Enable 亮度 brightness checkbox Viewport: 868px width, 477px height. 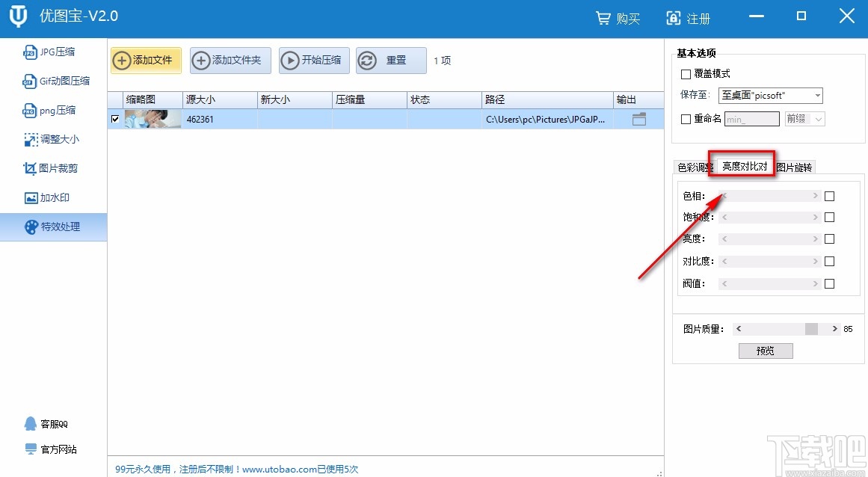tap(829, 239)
